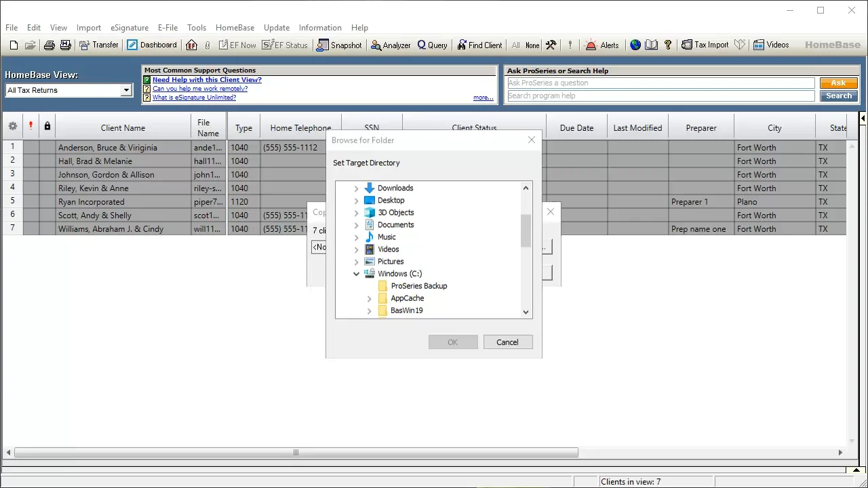Open the Information menu
Image resolution: width=868 pixels, height=488 pixels.
320,28
